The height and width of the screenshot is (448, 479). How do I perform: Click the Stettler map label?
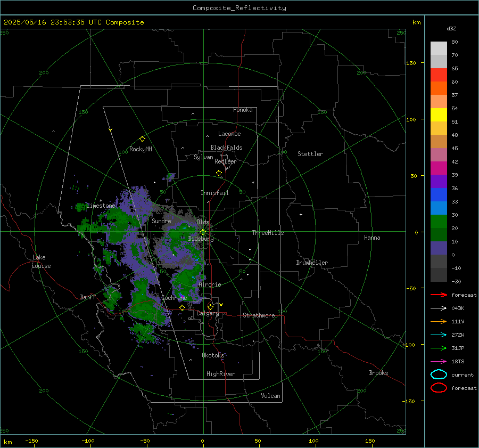tap(310, 154)
